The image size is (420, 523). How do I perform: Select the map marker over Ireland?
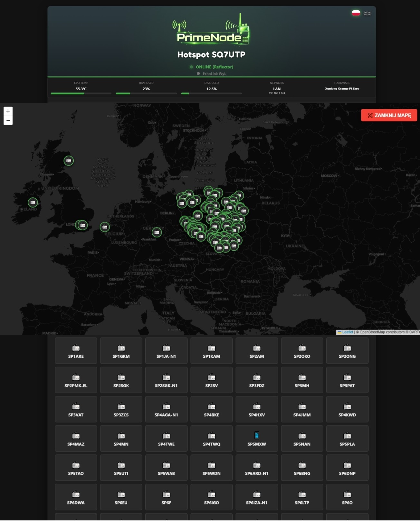point(33,203)
